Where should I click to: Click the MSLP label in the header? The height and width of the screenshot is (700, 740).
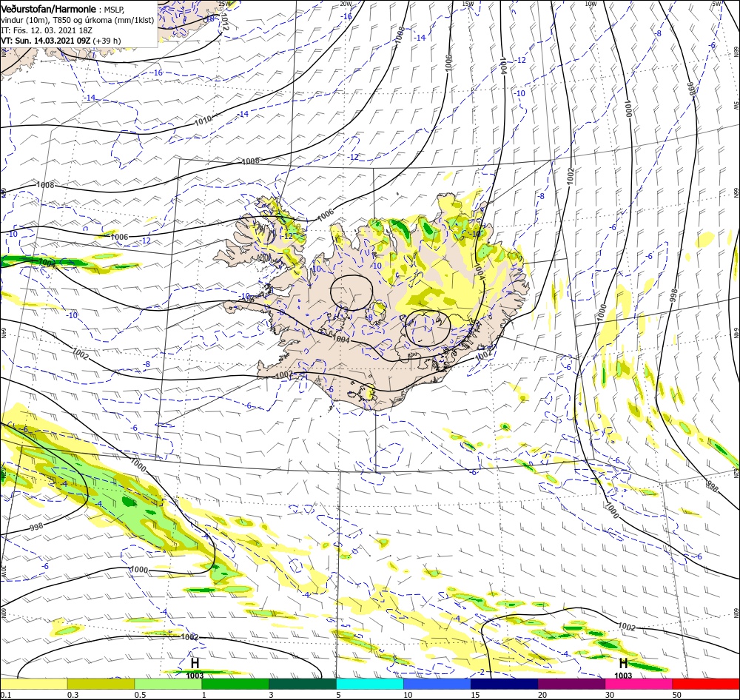113,10
